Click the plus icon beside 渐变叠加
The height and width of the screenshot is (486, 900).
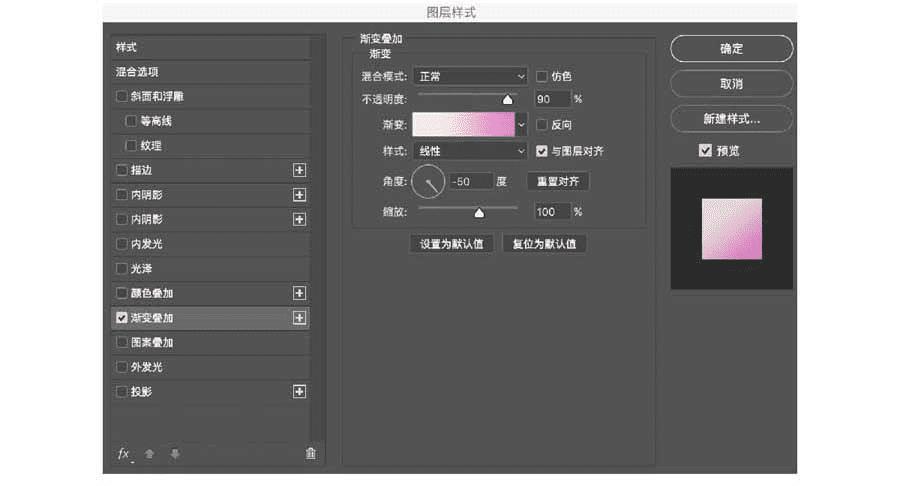tap(299, 318)
